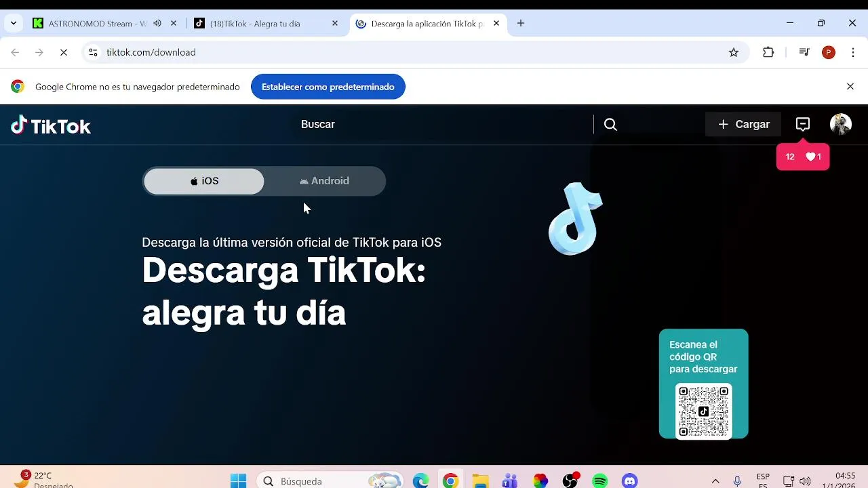868x488 pixels.
Task: Click the microphone tray icon
Action: (x=737, y=481)
